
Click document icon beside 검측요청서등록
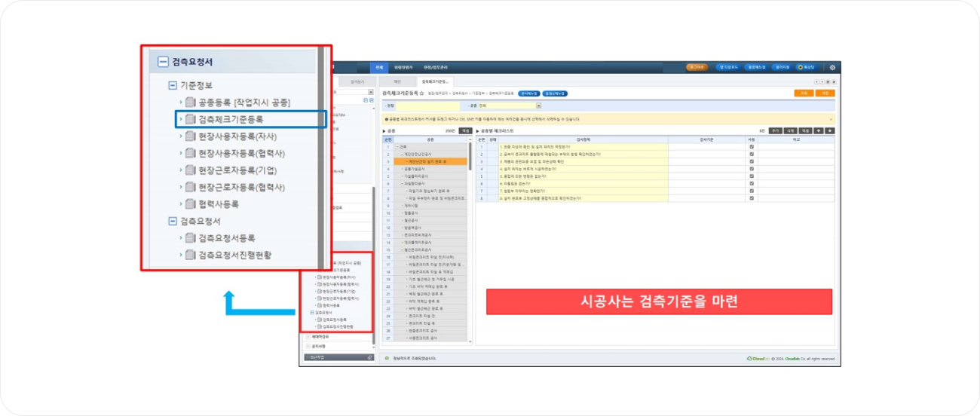click(191, 238)
